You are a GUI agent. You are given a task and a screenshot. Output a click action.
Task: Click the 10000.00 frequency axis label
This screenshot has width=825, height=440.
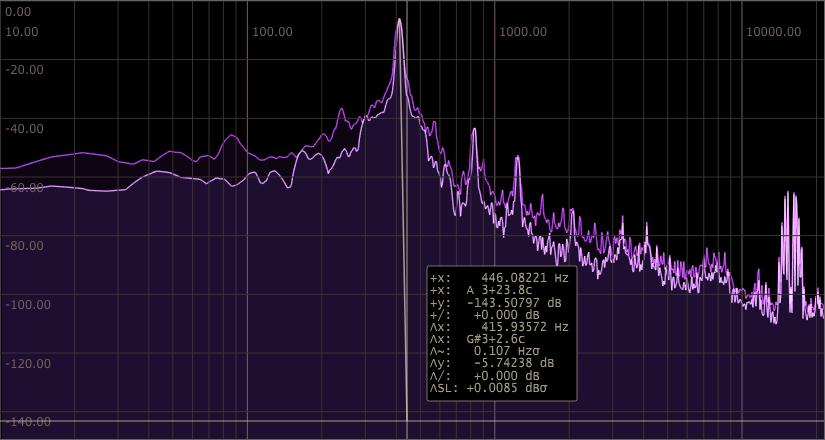point(773,32)
